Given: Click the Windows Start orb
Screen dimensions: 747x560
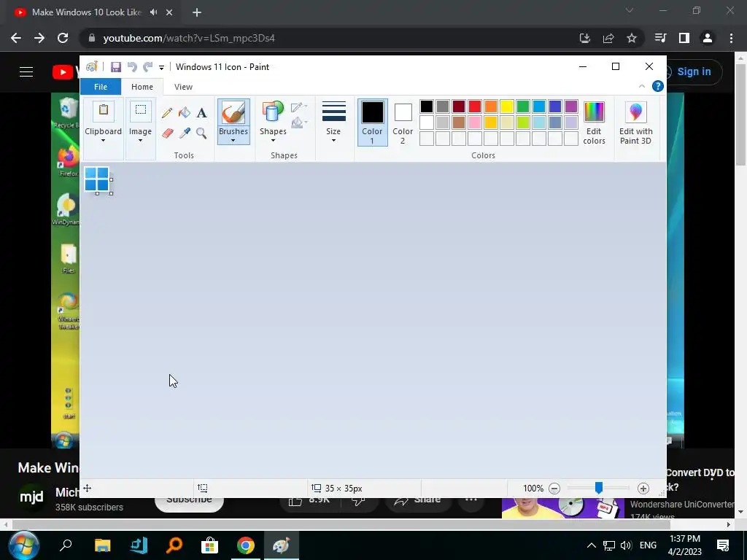Looking at the screenshot, I should tap(23, 545).
